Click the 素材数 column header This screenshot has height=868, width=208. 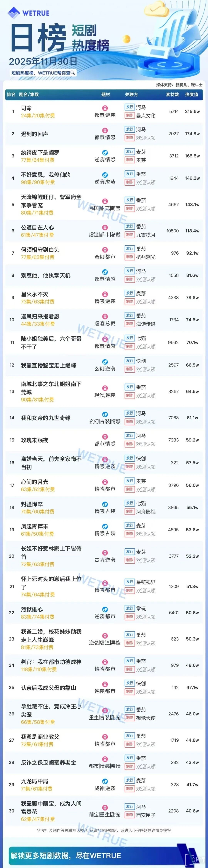(x=172, y=95)
